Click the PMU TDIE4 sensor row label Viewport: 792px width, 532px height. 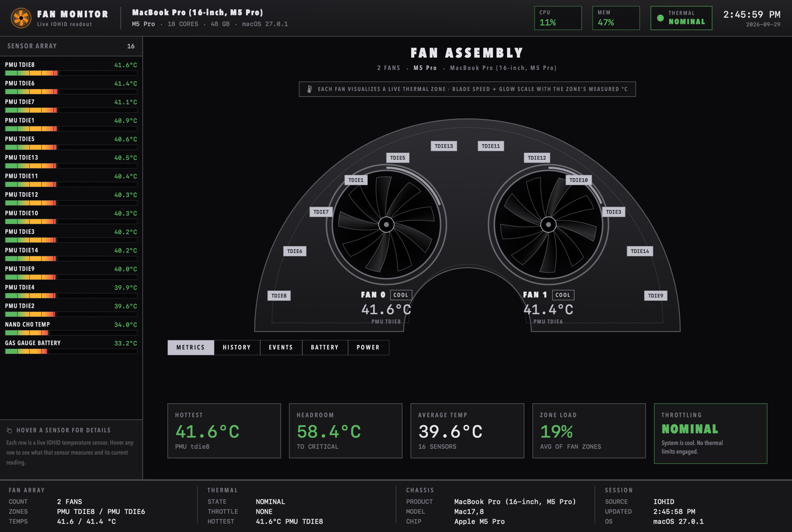coord(20,288)
